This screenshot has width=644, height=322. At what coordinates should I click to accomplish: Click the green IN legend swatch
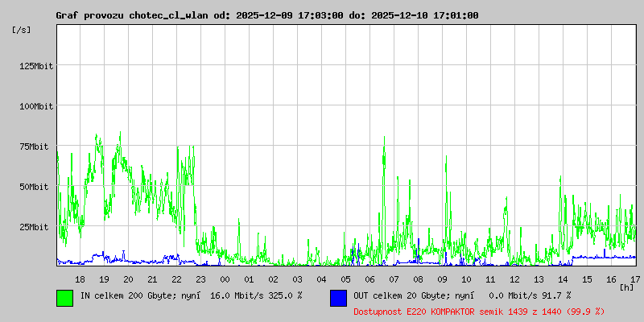pyautogui.click(x=64, y=297)
